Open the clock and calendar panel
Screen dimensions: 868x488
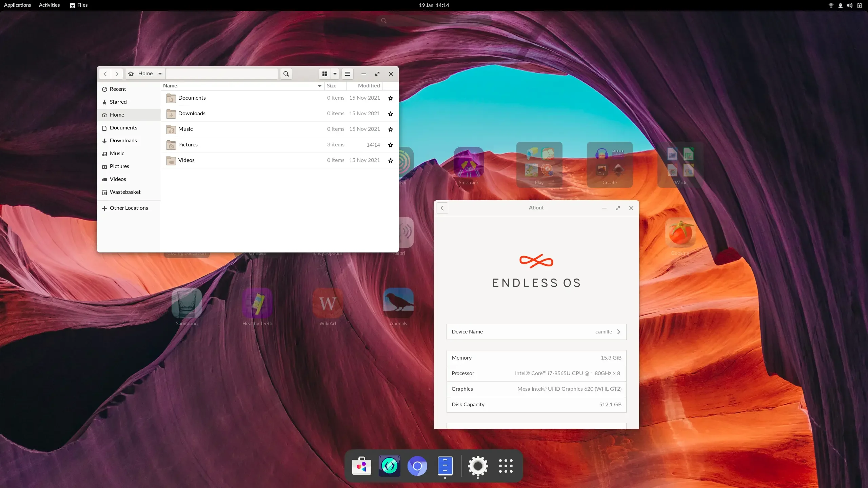tap(434, 5)
